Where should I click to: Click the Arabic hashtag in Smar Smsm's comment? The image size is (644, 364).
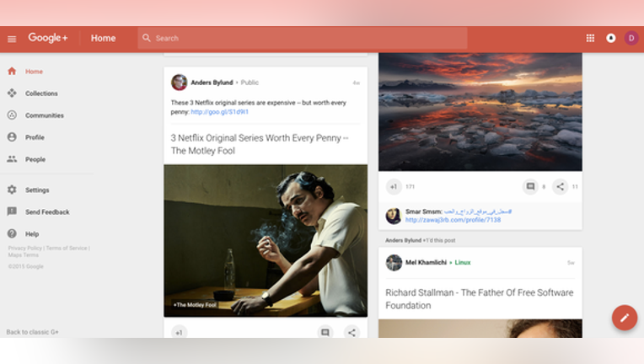pyautogui.click(x=478, y=211)
